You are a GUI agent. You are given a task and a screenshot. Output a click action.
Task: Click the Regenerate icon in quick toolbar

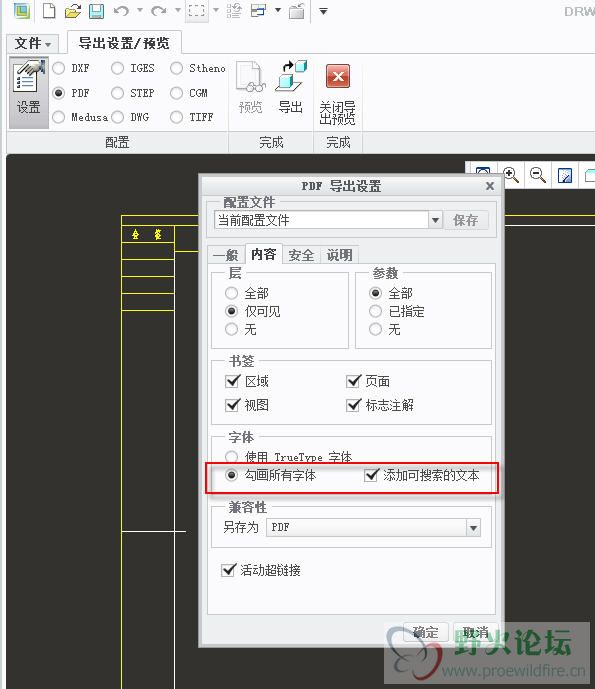(x=234, y=11)
